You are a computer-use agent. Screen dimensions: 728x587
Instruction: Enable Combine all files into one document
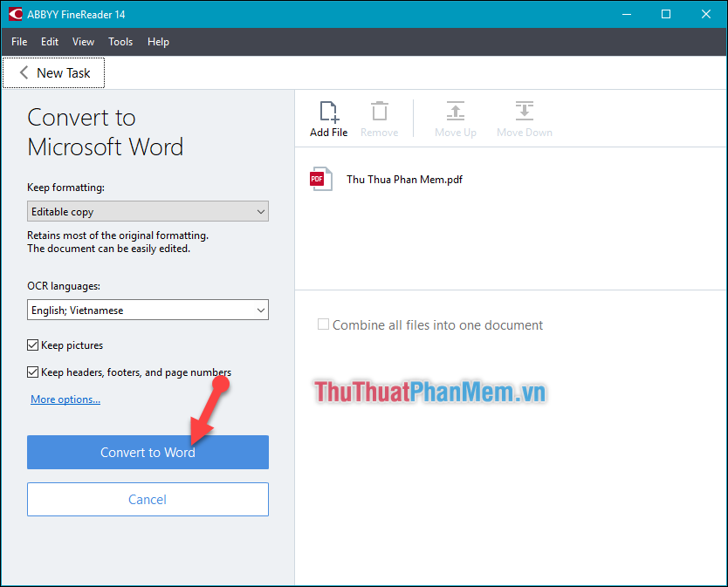click(323, 324)
